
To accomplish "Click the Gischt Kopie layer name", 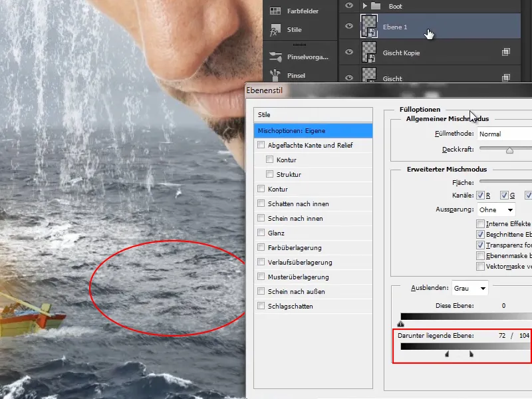I will (x=401, y=53).
